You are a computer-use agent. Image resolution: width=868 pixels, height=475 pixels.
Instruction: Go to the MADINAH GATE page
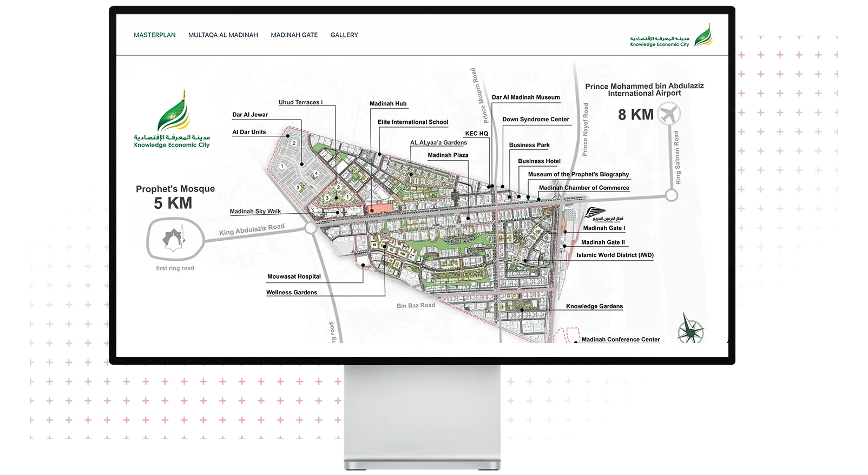(294, 35)
